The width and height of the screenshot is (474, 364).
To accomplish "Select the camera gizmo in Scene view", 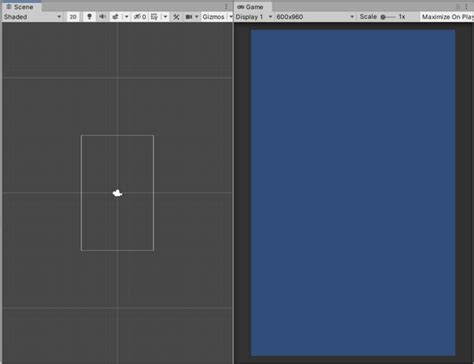I will 117,193.
